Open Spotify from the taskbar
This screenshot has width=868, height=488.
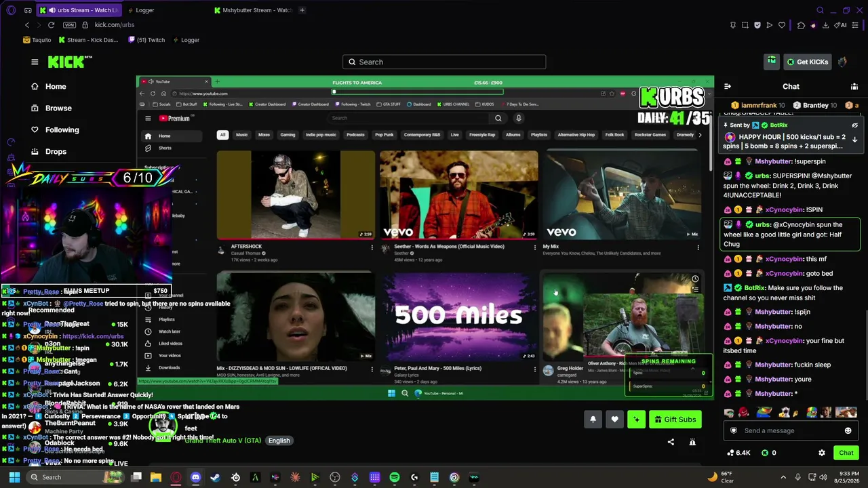click(395, 477)
